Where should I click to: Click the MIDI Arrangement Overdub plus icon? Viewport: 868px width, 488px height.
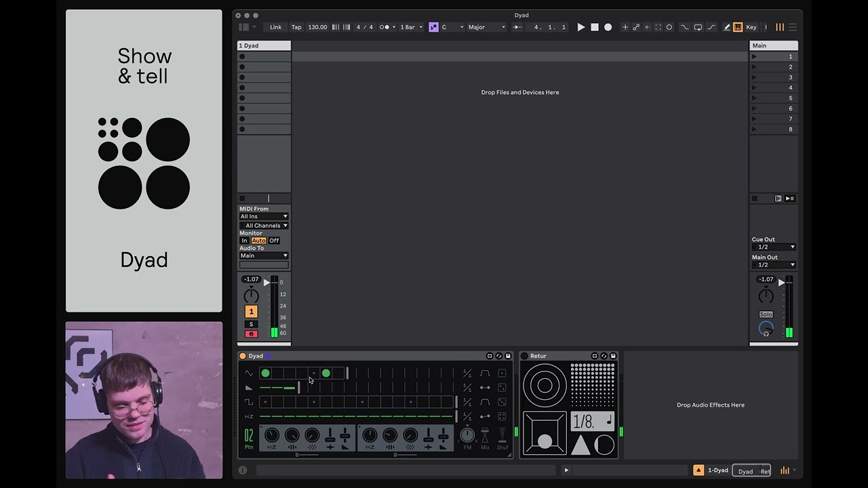(625, 27)
